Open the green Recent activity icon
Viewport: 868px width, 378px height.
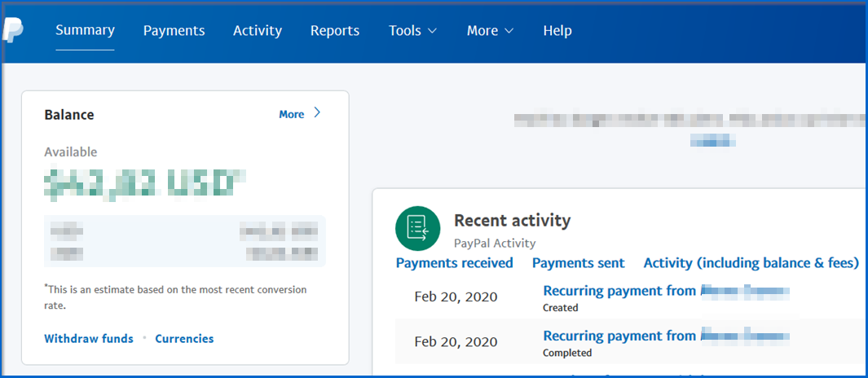coord(417,228)
